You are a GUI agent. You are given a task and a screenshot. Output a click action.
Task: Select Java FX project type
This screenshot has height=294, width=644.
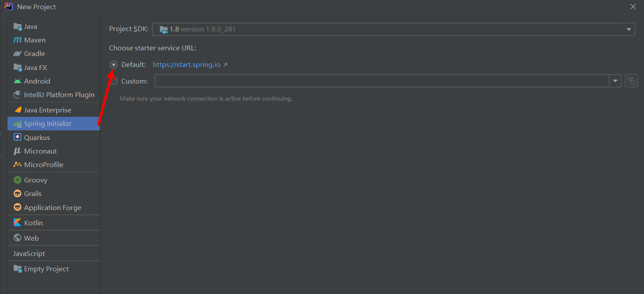click(x=53, y=67)
